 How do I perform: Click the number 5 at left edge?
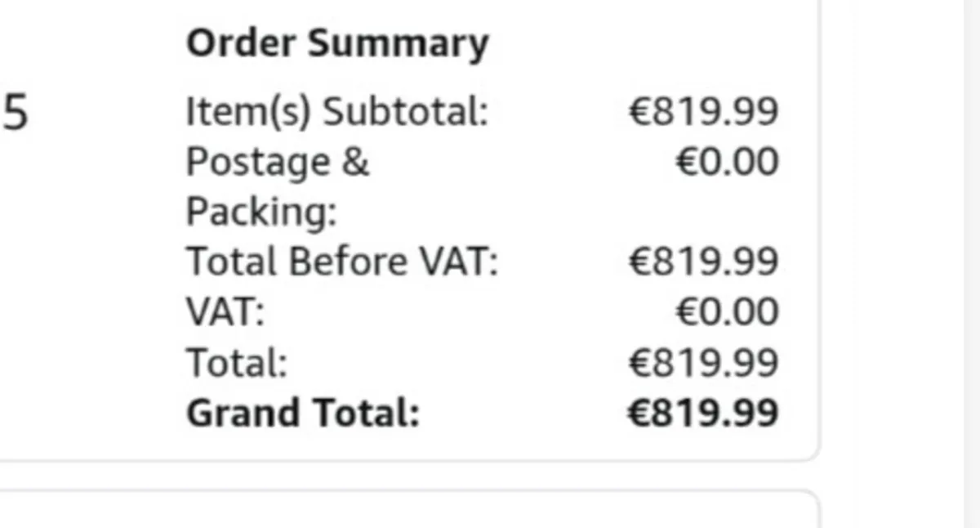click(x=15, y=114)
